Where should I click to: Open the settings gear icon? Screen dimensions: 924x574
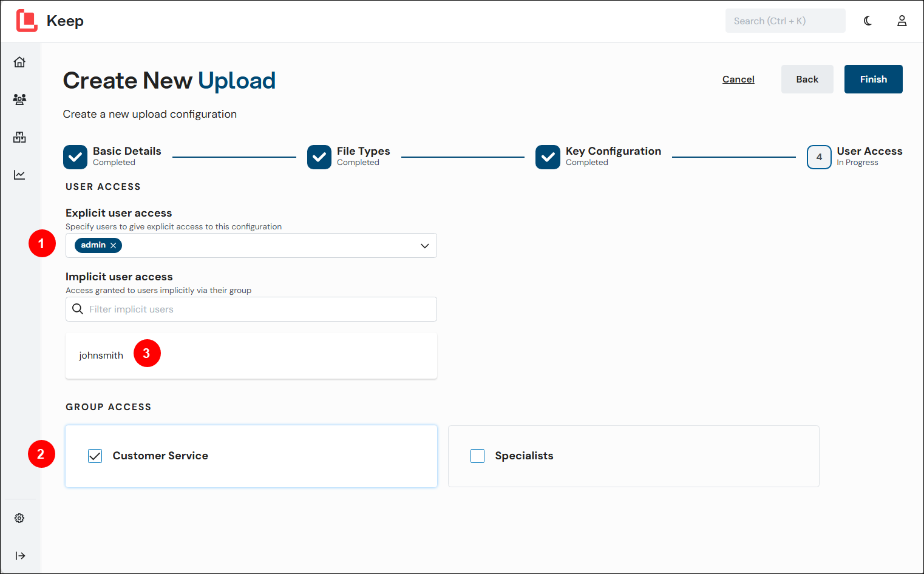(19, 518)
